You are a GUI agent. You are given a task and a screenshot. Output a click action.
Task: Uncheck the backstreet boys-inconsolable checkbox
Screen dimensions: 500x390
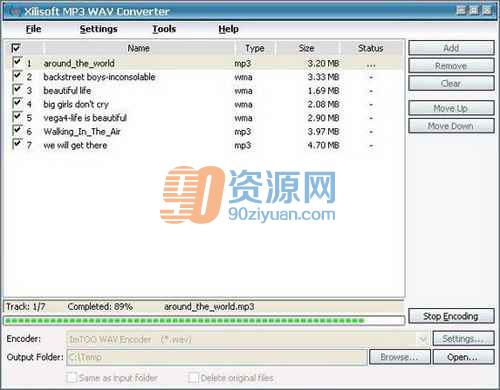(x=17, y=76)
